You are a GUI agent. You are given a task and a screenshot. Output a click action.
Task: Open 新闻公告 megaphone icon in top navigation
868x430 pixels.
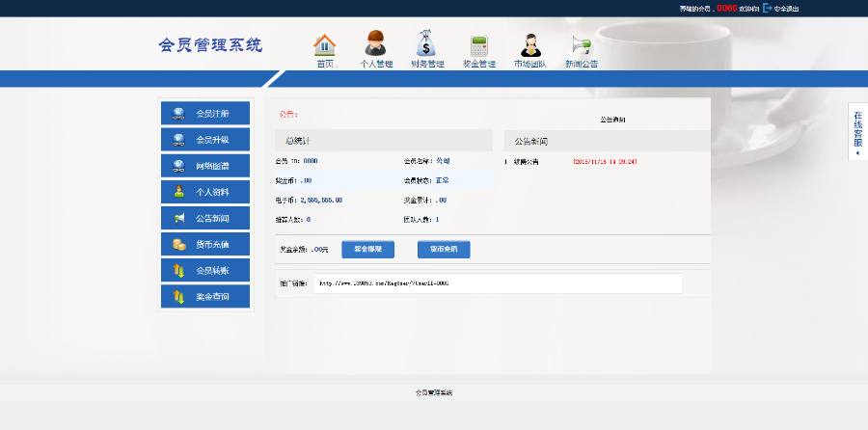coord(582,44)
